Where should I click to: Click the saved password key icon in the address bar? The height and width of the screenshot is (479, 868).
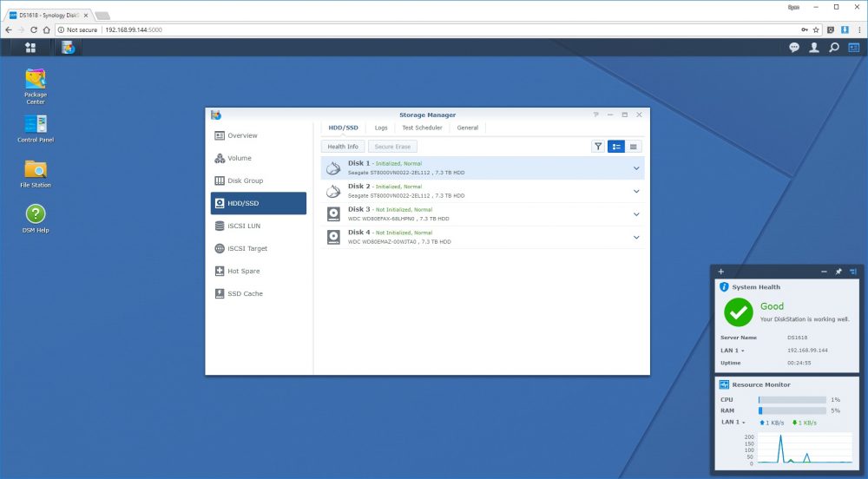click(x=805, y=30)
